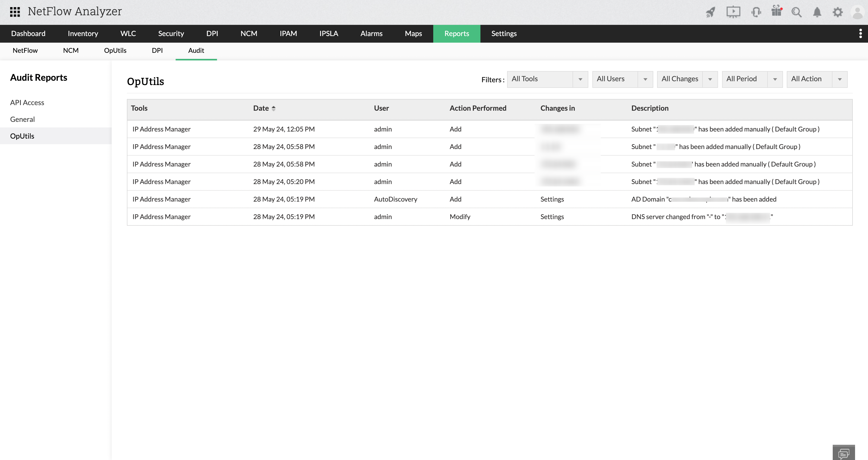The width and height of the screenshot is (868, 460).
Task: Switch to the Alarms section
Action: coord(371,33)
